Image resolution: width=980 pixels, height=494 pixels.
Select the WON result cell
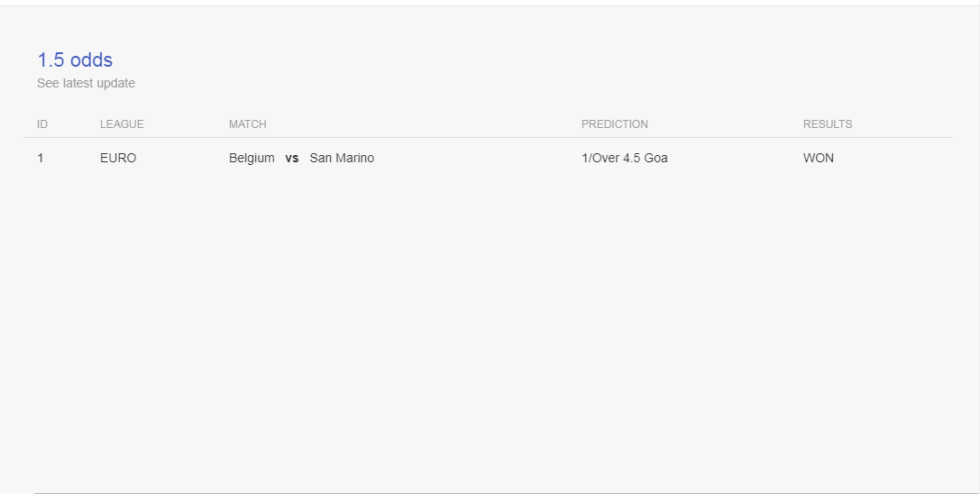point(818,158)
